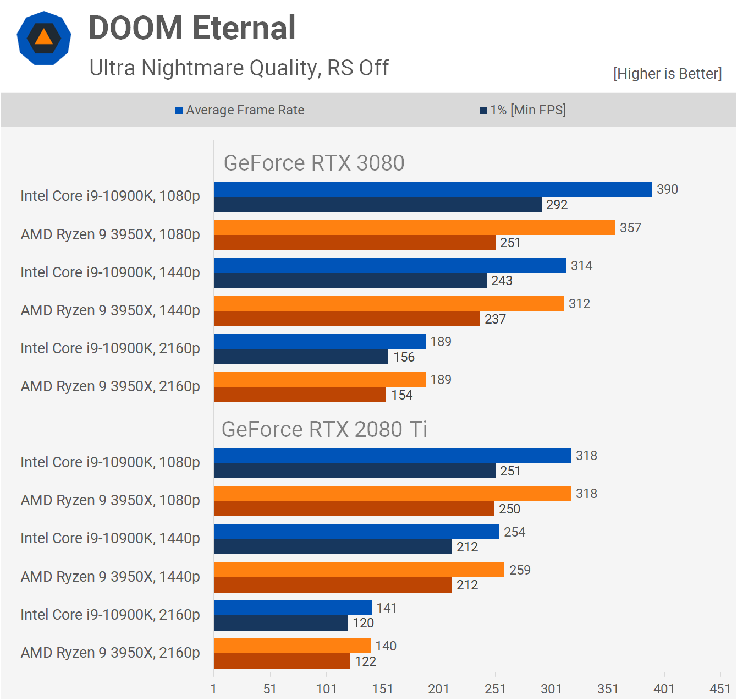The image size is (737, 700).
Task: Click the '1' tick on the horizontal axis
Action: click(x=213, y=689)
